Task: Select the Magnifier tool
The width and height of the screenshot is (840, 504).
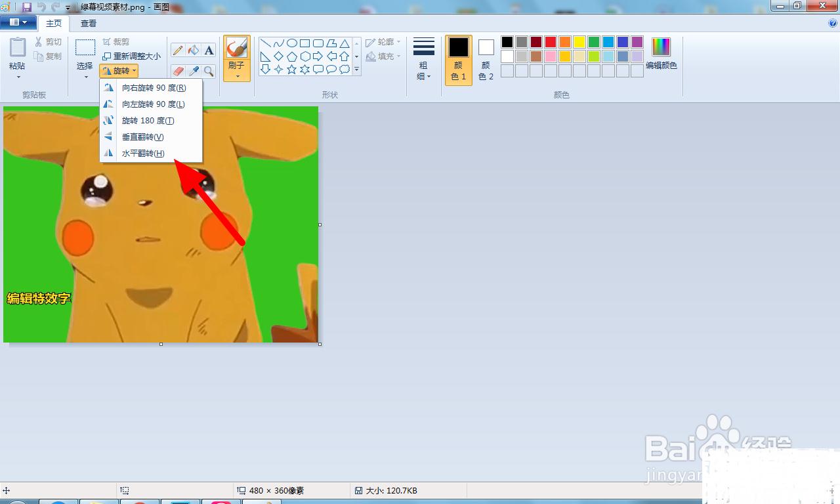Action: 209,71
